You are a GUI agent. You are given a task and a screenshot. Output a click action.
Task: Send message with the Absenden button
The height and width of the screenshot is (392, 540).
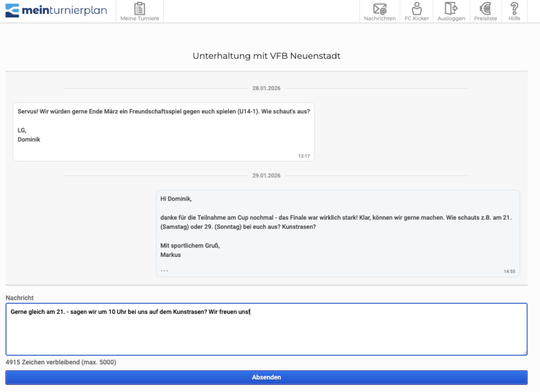tap(266, 378)
